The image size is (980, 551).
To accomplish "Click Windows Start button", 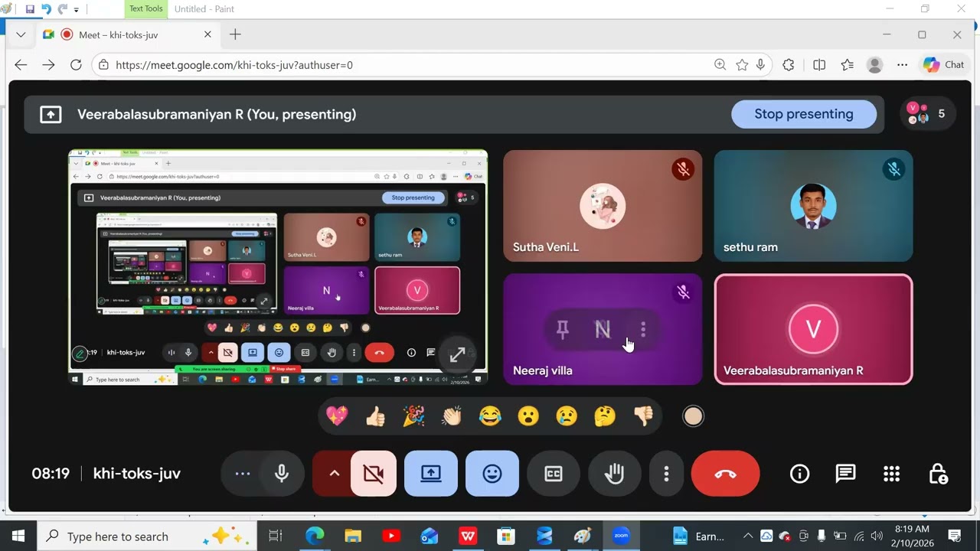I will (x=18, y=536).
